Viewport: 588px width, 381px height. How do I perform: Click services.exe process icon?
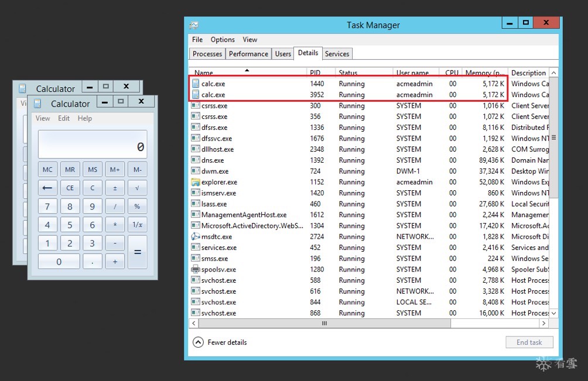point(196,247)
